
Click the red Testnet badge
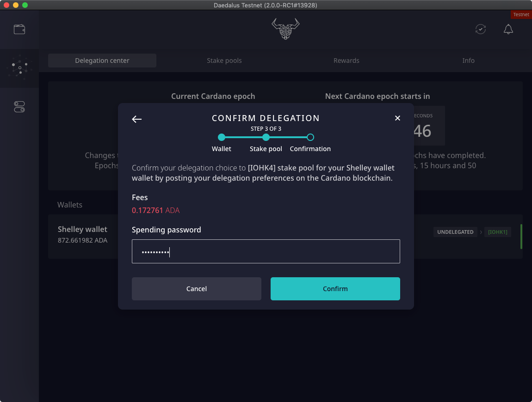[521, 14]
